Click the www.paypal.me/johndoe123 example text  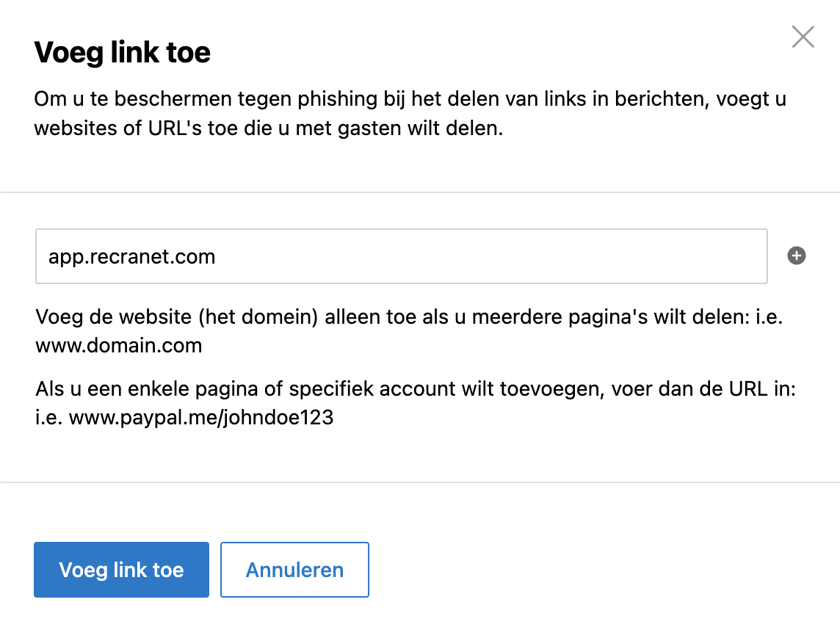click(x=201, y=418)
